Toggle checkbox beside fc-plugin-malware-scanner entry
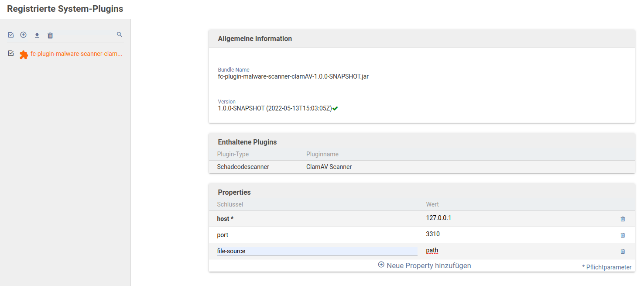Viewport: 644px width, 286px height. coord(11,53)
